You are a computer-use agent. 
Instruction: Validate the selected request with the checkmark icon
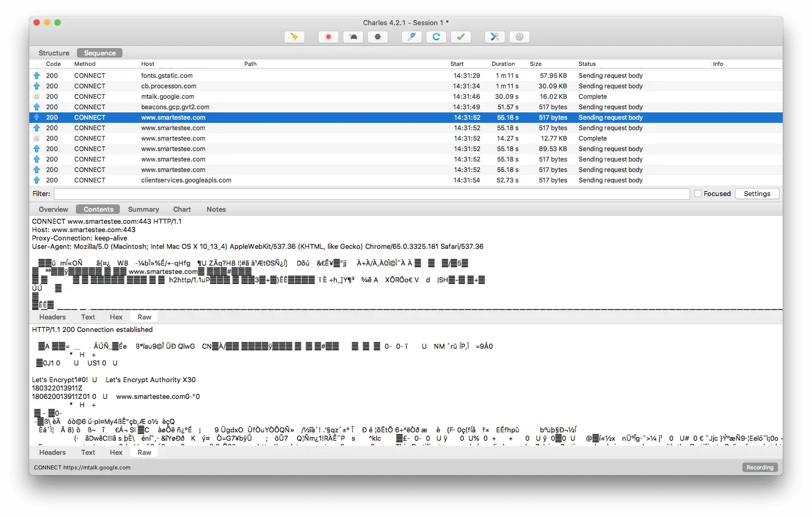(461, 37)
